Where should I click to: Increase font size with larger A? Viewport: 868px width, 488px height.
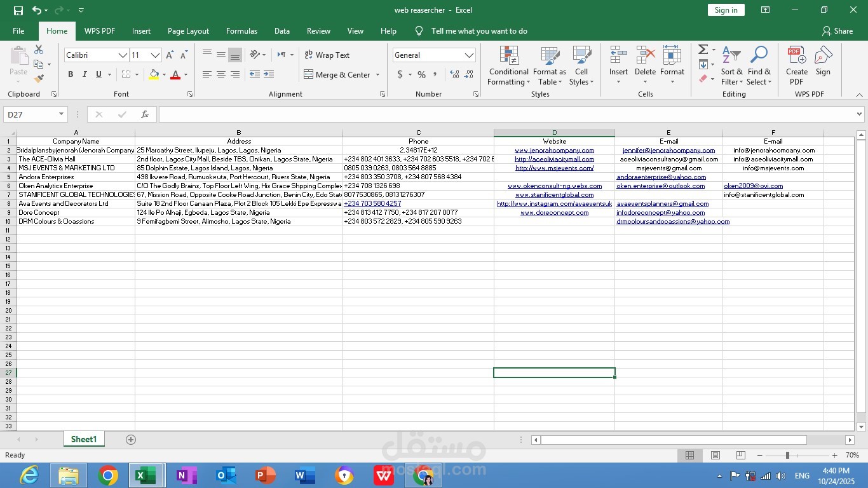pos(170,55)
